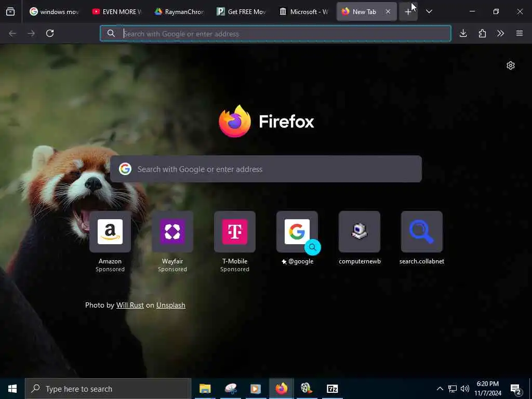Switch to the 'Microsoft - W' tab
Viewport: 532px width, 399px height.
[304, 11]
